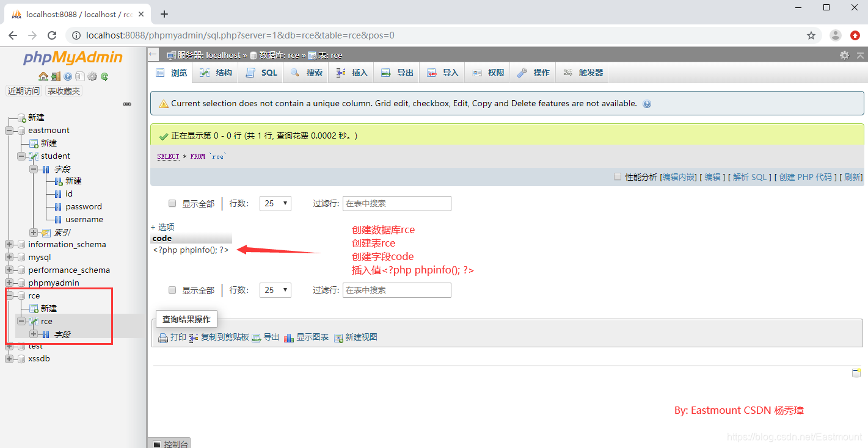Viewport: 868px width, 448px height.
Task: Open the 搜索 (Search) tab
Action: click(x=307, y=73)
